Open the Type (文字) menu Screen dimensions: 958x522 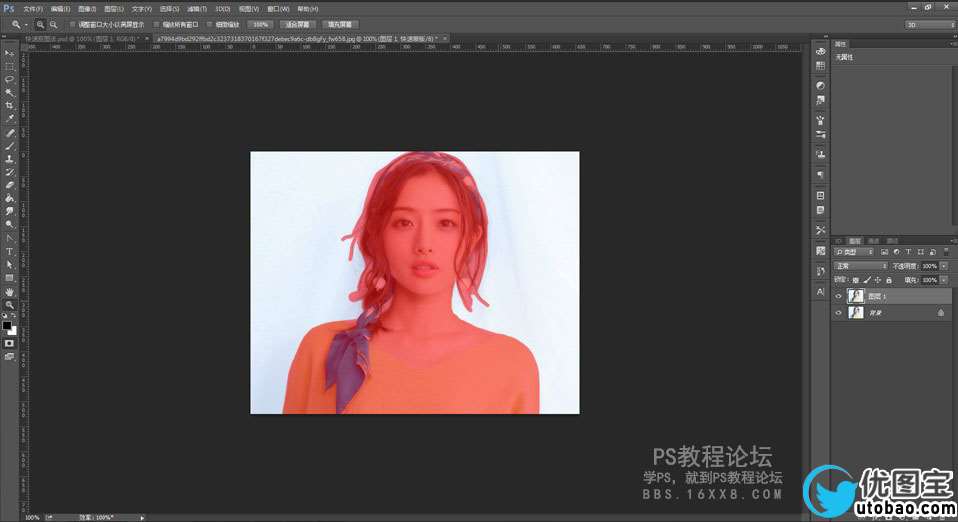141,9
